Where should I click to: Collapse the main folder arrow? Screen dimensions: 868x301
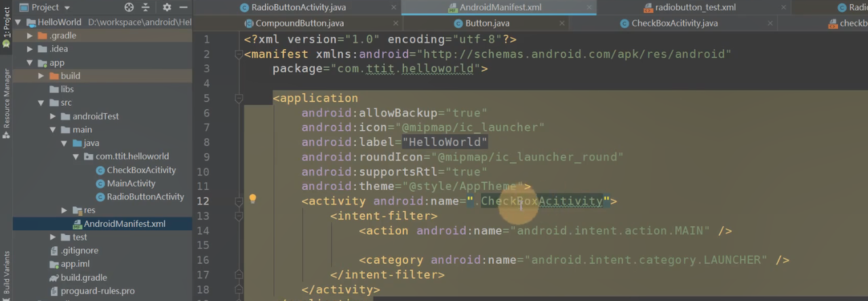point(54,129)
